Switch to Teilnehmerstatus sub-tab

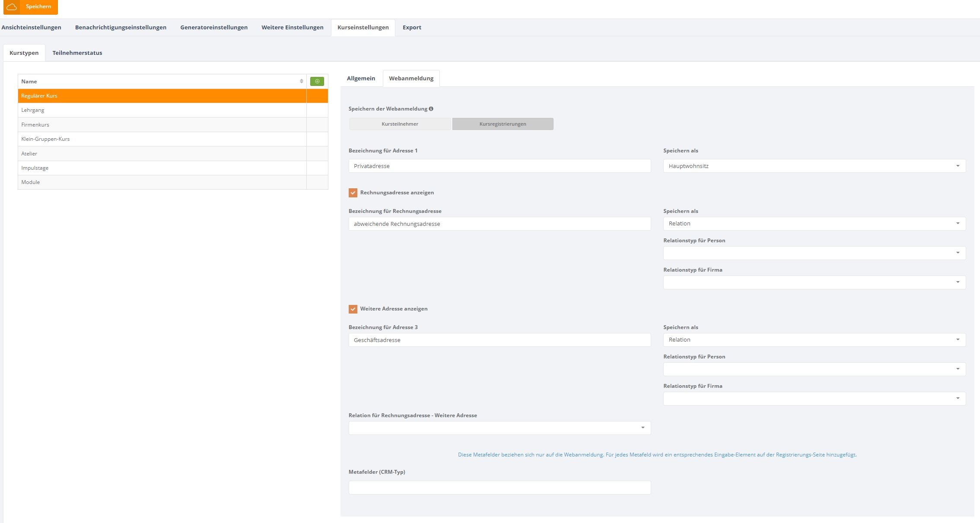pyautogui.click(x=77, y=53)
